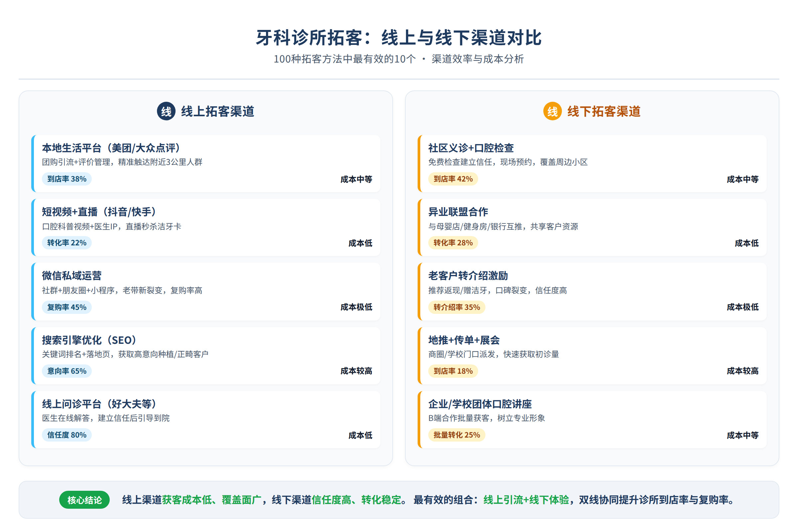Click the subtitle 100种拓客方法中最有效的10个
The width and height of the screenshot is (798, 532).
(344, 59)
